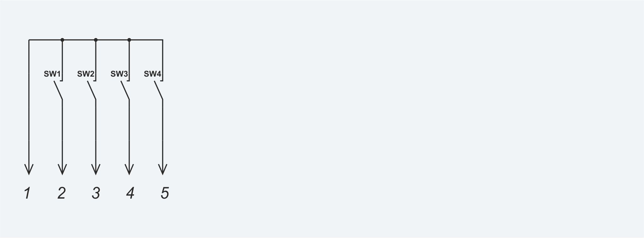Click terminal number 4
This screenshot has width=644, height=238.
coord(130,193)
